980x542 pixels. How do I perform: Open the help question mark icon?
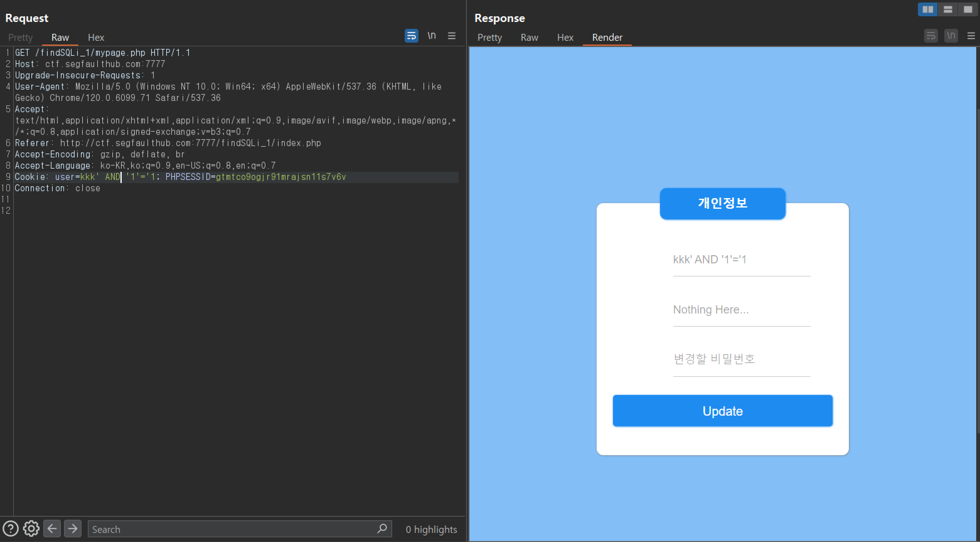click(10, 529)
